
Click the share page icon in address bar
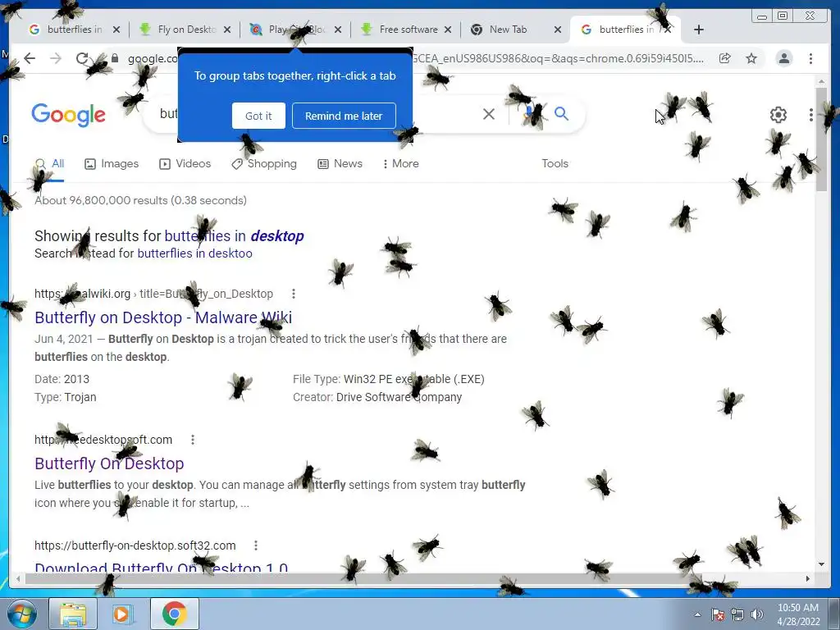coord(725,58)
